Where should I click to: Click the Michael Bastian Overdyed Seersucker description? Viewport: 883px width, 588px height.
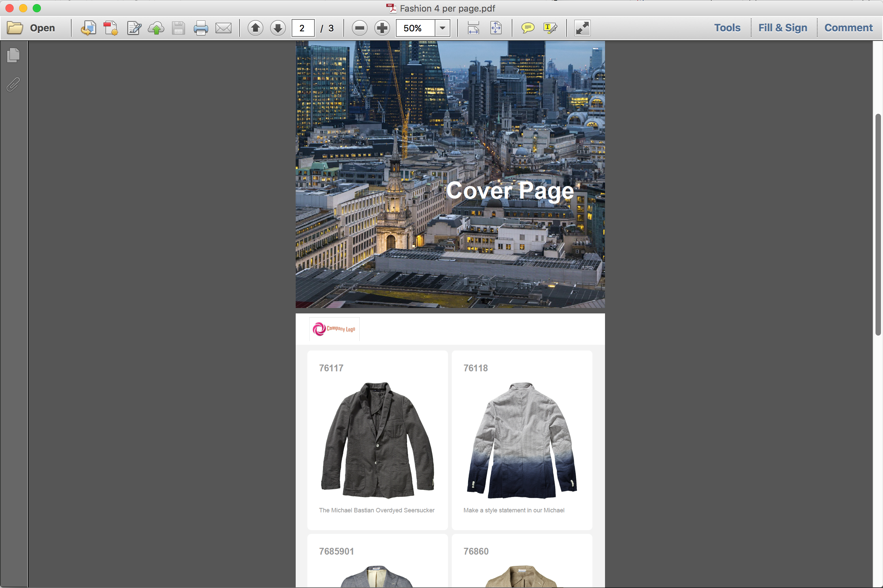(376, 510)
